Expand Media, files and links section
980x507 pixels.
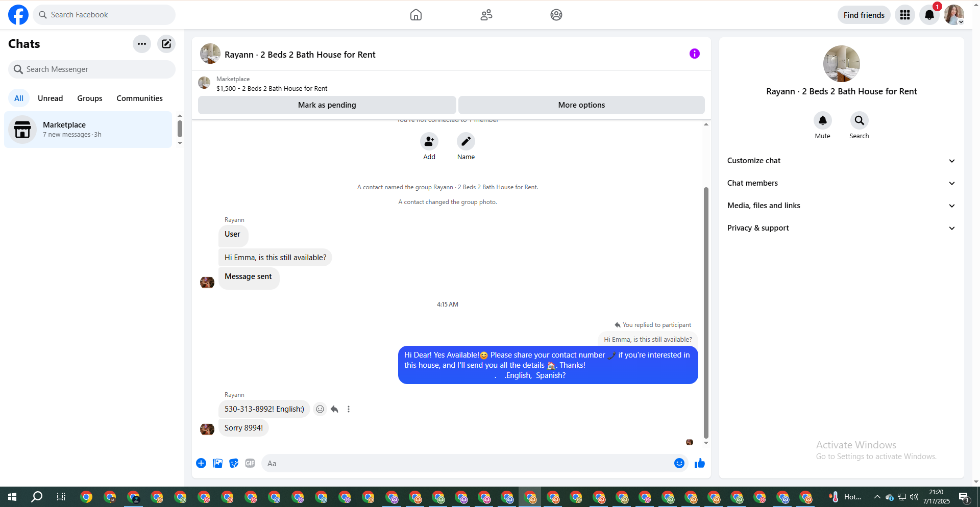[x=841, y=206]
